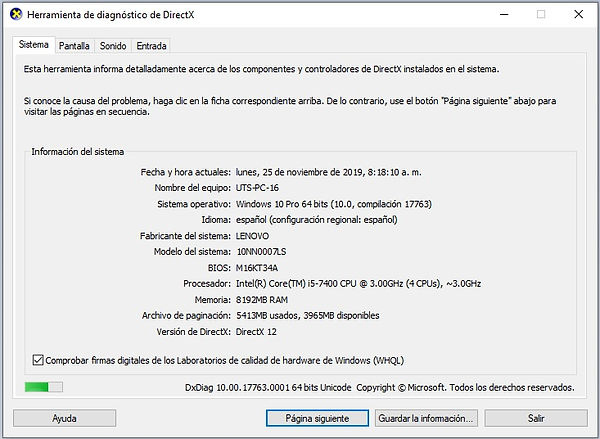The image size is (600, 439).
Task: Click Guardar la información button
Action: [426, 418]
